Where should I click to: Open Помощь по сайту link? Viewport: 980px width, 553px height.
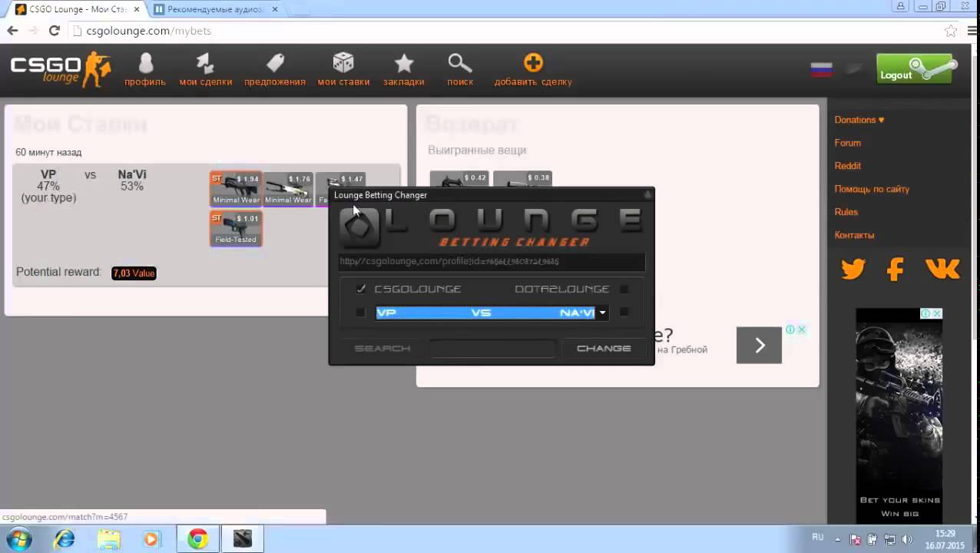pos(872,189)
